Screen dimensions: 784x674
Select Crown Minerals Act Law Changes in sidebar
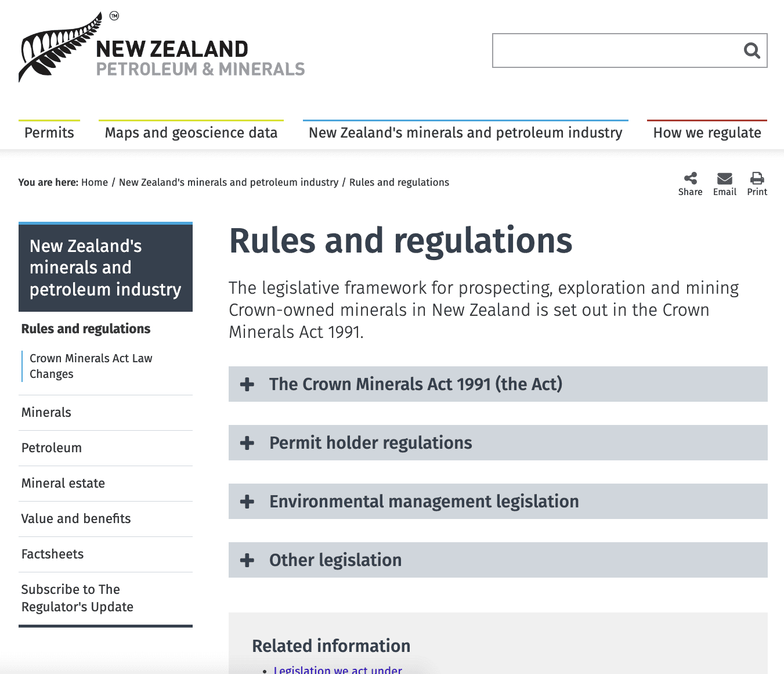[x=91, y=366]
